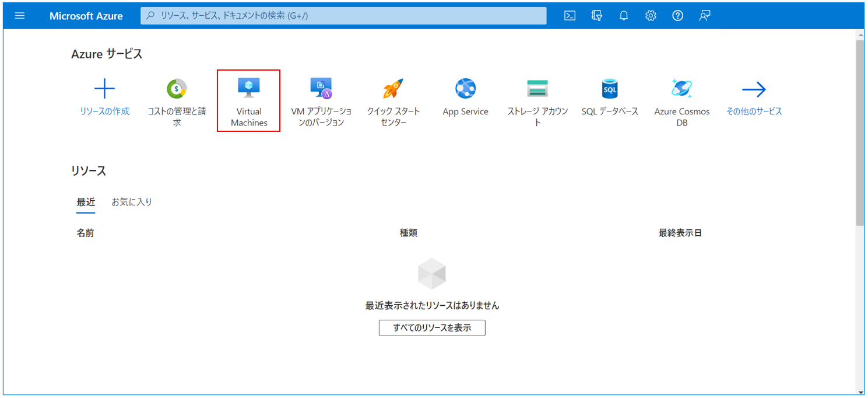Open the notifications bell

point(623,16)
